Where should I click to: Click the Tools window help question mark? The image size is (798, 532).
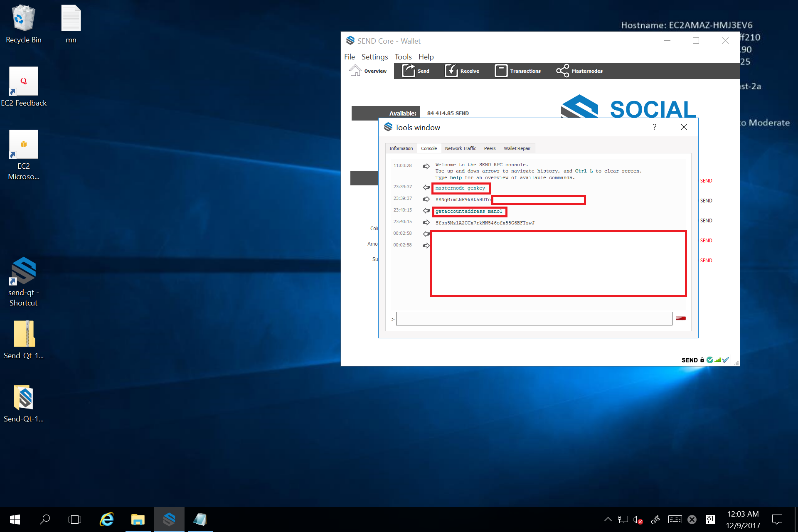click(x=655, y=127)
